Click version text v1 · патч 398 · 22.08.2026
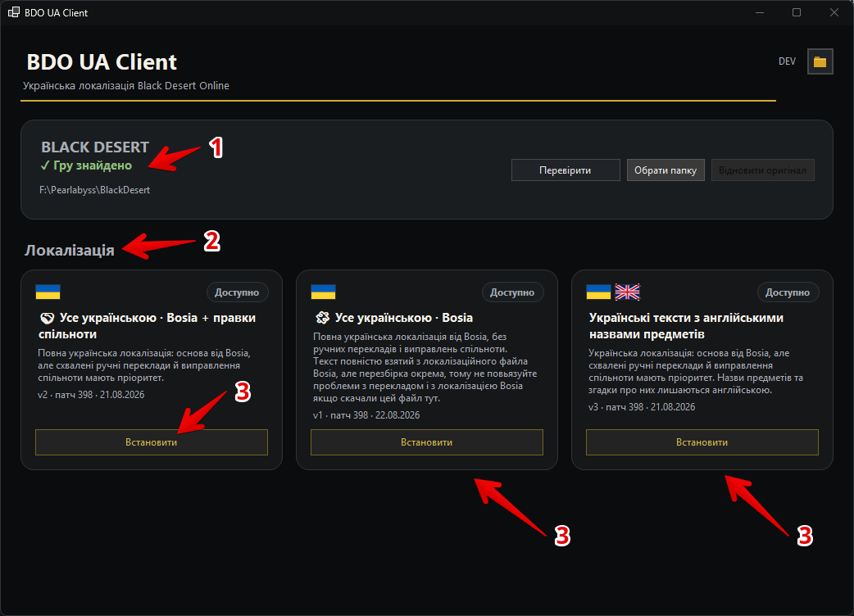The image size is (854, 616). tap(366, 415)
